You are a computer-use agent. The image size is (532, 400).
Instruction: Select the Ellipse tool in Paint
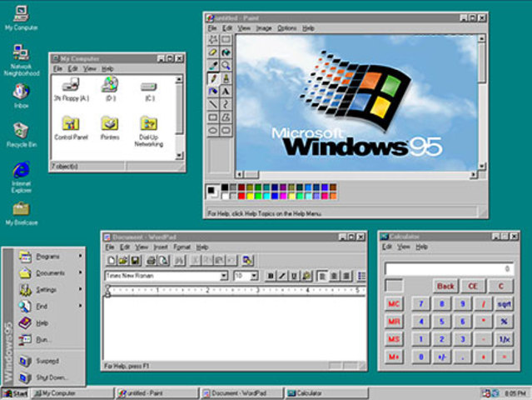pos(213,130)
